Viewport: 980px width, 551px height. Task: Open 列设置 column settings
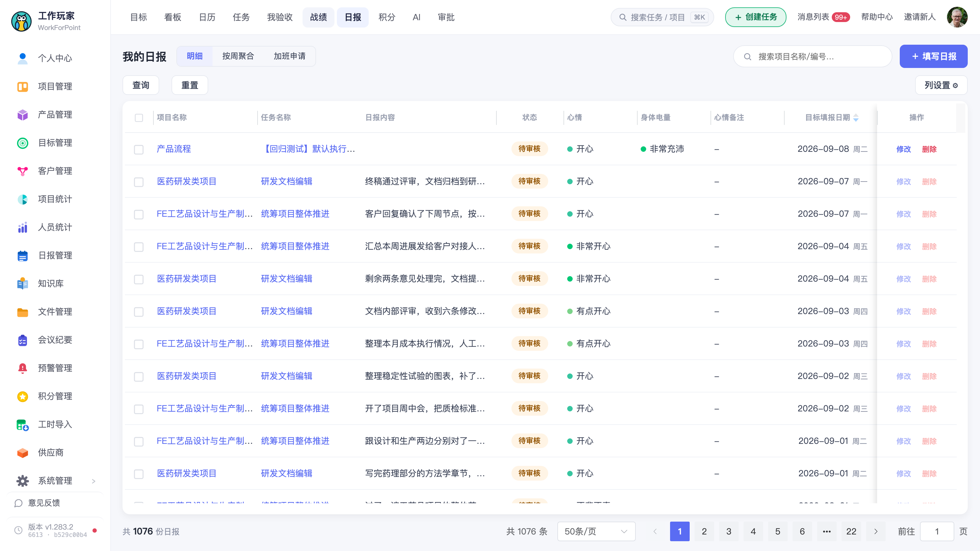point(941,85)
